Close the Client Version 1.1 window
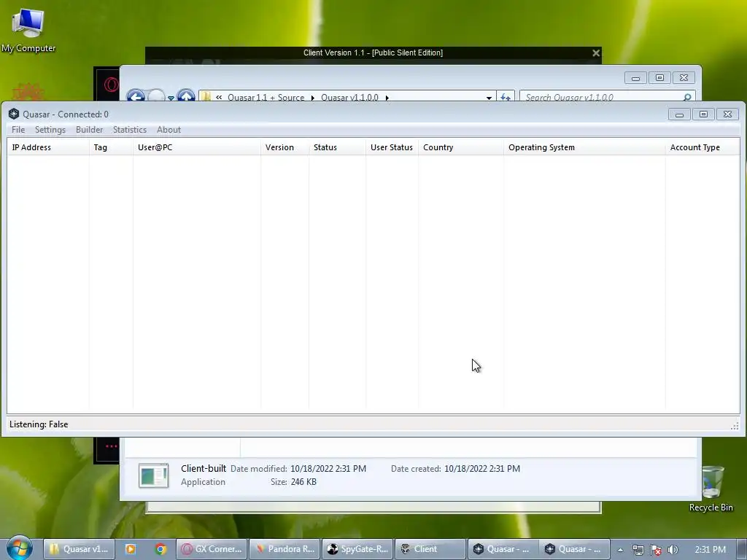 point(595,52)
